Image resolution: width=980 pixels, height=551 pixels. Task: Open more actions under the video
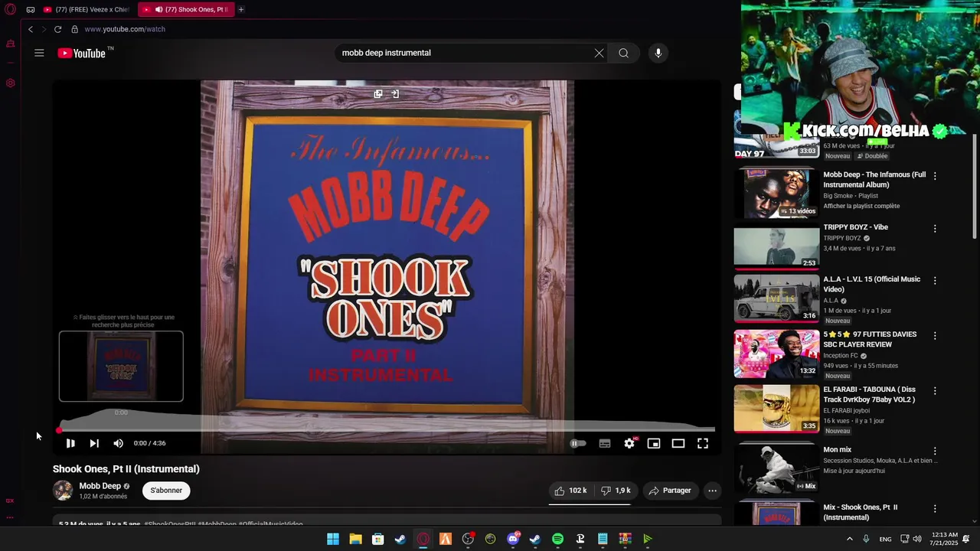[712, 491]
